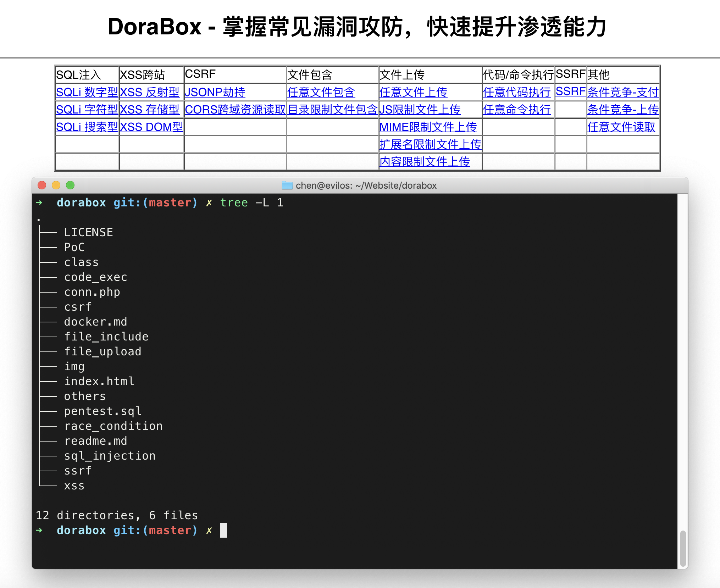
Task: Click the red close window button
Action: [42, 185]
